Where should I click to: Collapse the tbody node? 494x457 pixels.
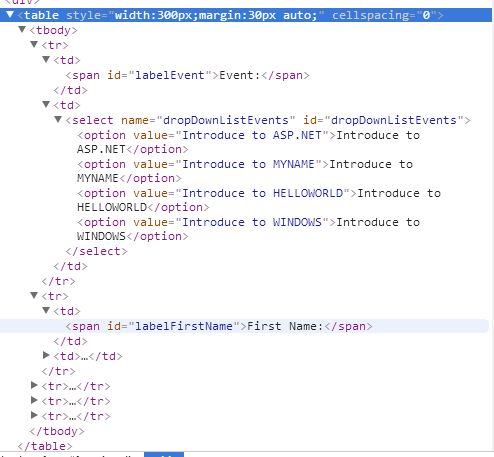click(22, 30)
